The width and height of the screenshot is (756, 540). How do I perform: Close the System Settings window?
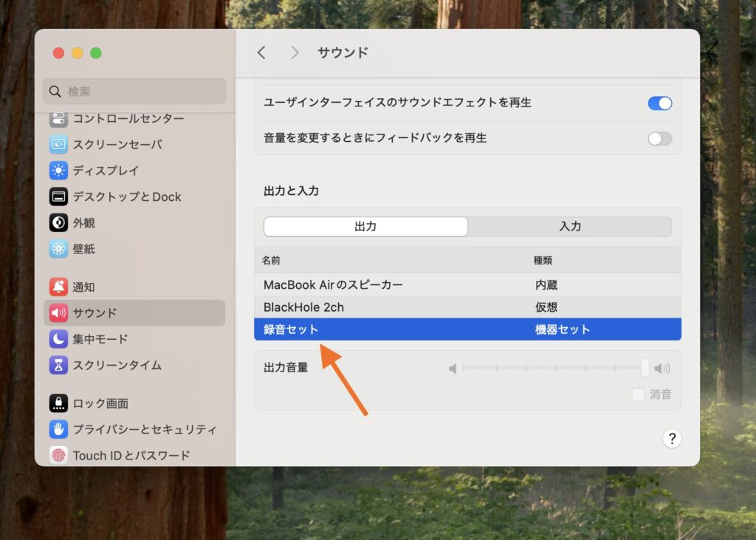point(59,53)
